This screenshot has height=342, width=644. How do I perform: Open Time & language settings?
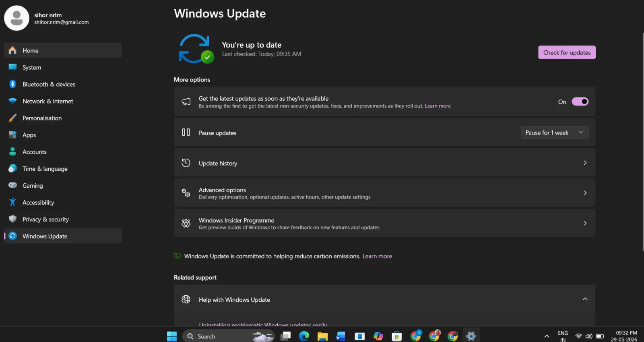pyautogui.click(x=63, y=169)
